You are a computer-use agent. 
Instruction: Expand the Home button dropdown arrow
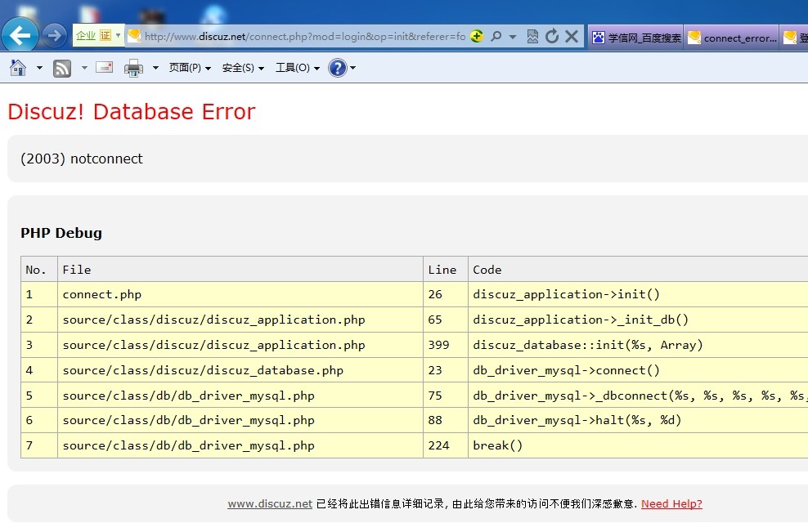(39, 69)
